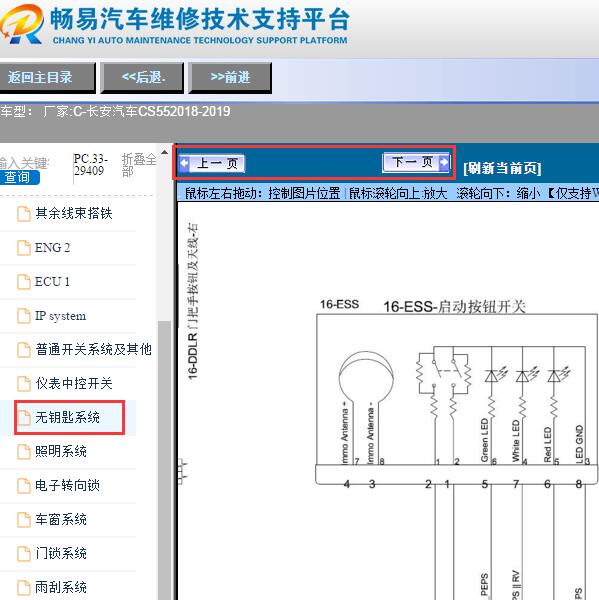The height and width of the screenshot is (600, 599).
Task: Click the White LED label in diagram
Action: coord(516,441)
